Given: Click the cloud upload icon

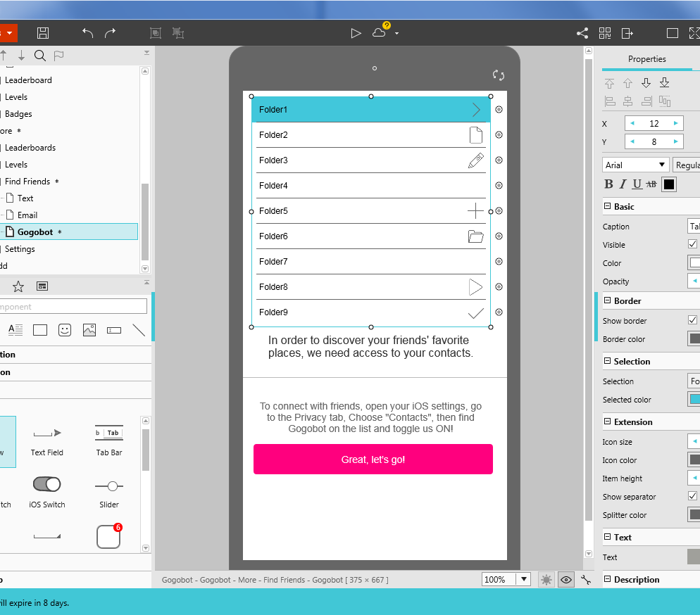Looking at the screenshot, I should (379, 33).
